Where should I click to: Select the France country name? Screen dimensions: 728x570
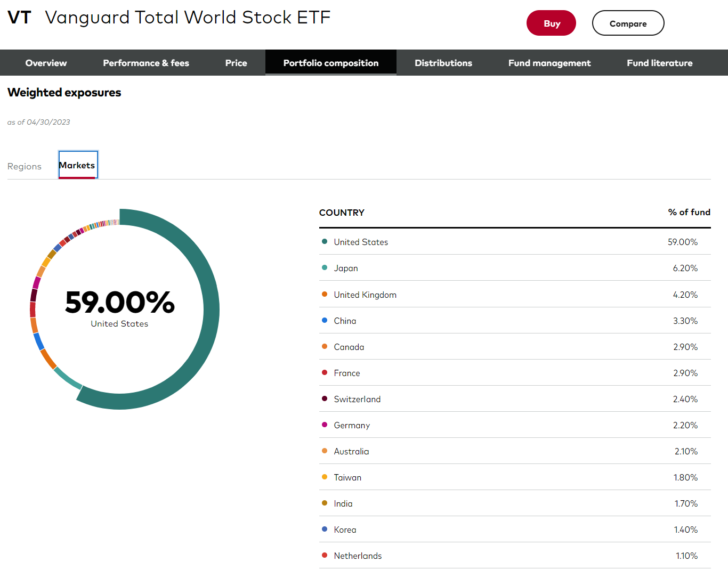(x=347, y=373)
